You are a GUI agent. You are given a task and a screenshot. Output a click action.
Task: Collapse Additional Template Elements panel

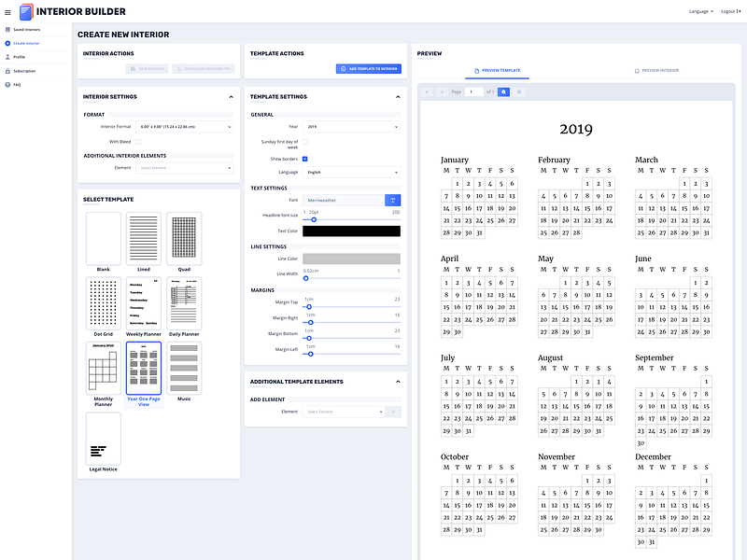tap(399, 382)
